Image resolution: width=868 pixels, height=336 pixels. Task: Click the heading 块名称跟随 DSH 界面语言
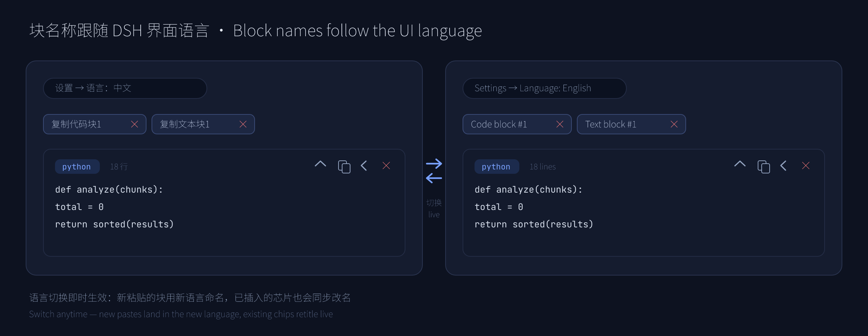coord(119,30)
